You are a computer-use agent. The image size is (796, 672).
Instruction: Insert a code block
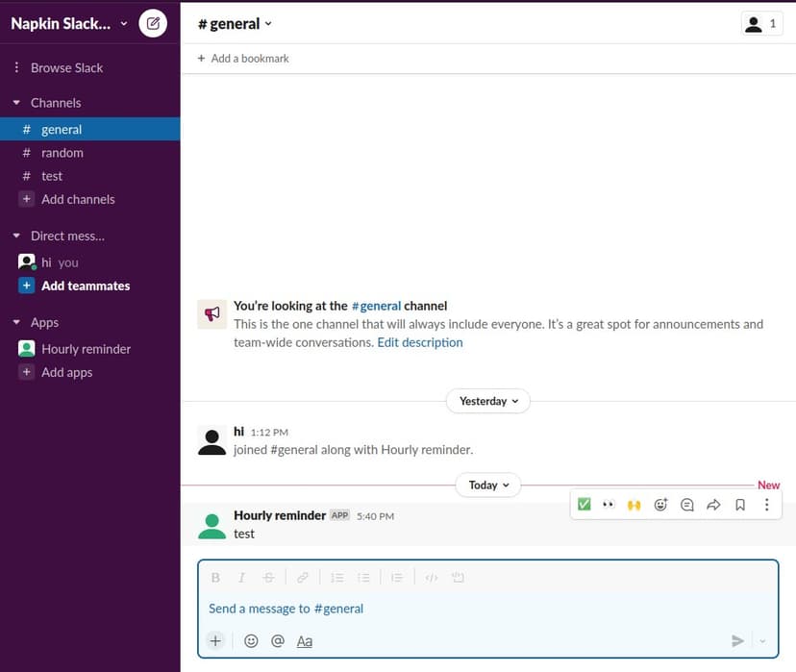coord(458,578)
